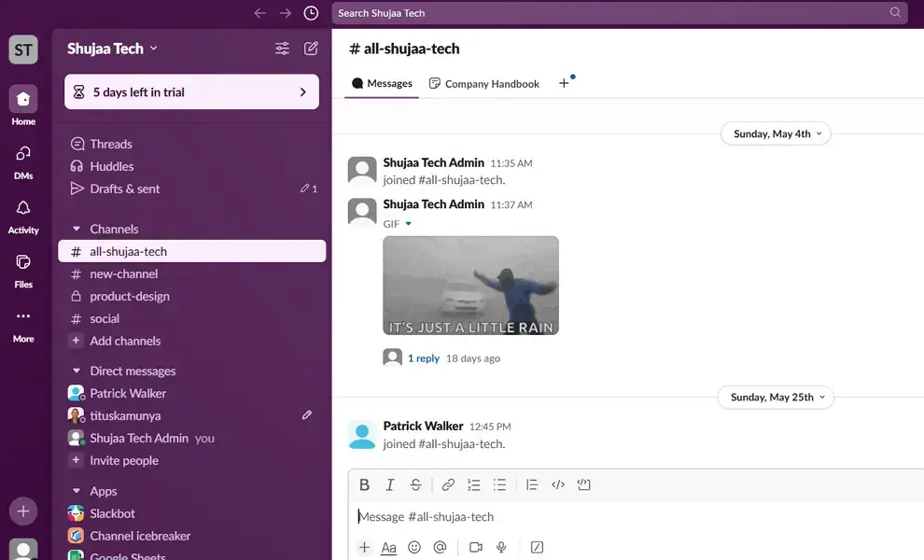Open the 5 days left in trial banner

point(191,92)
